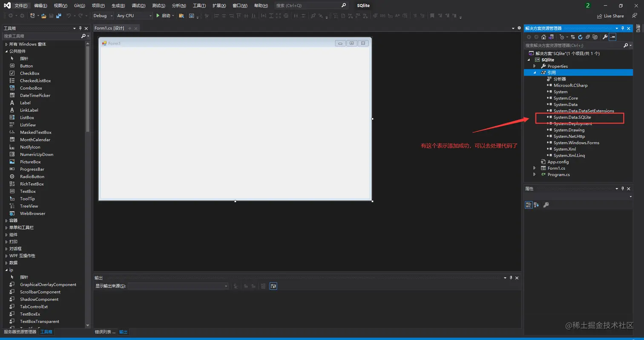Select ComboBox control in toolbox
The width and height of the screenshot is (644, 340).
pos(31,88)
